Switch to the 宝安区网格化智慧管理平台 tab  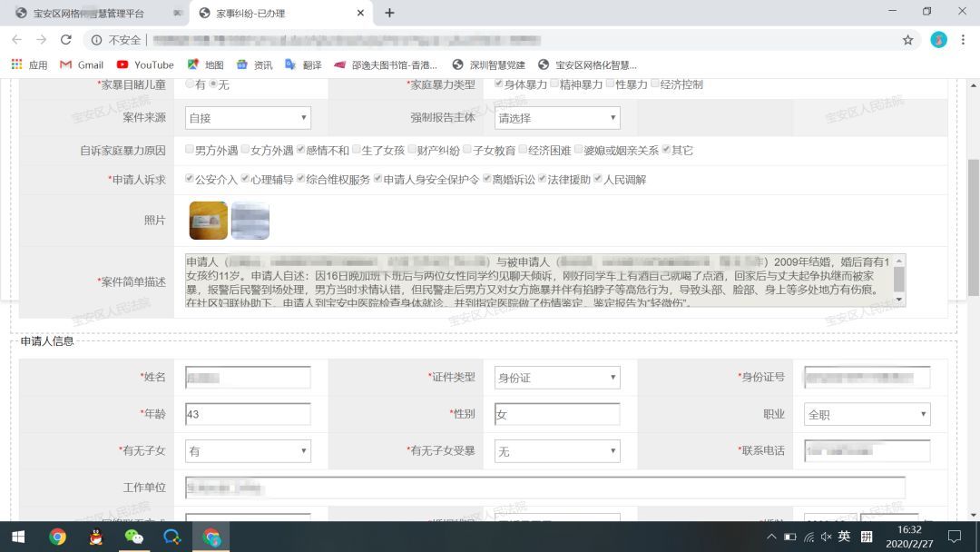tap(91, 14)
